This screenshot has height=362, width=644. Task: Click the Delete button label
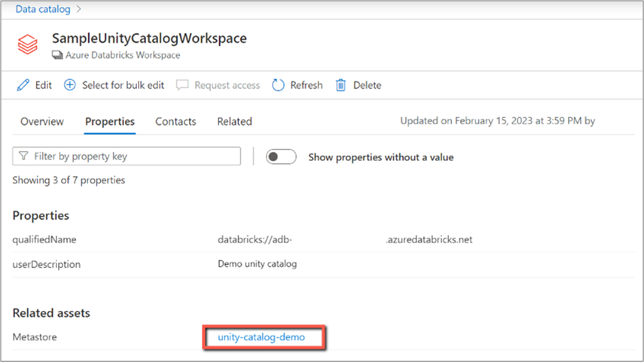tap(367, 85)
